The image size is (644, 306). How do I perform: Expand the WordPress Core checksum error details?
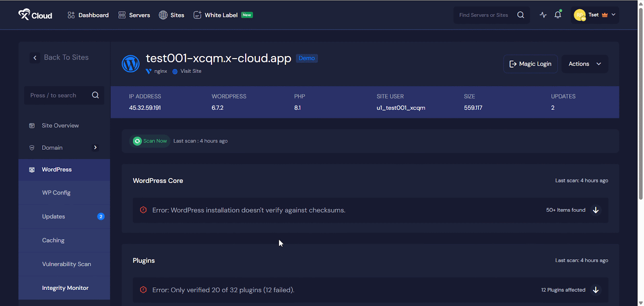click(596, 210)
